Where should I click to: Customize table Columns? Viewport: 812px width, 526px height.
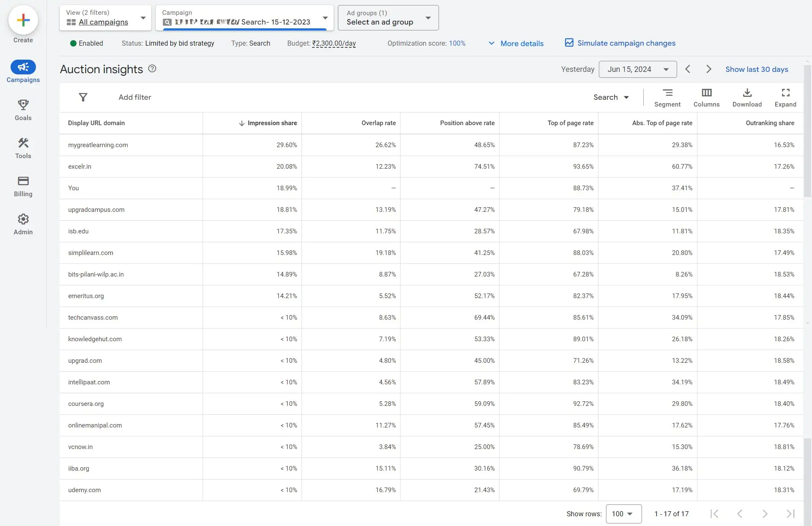pos(706,97)
